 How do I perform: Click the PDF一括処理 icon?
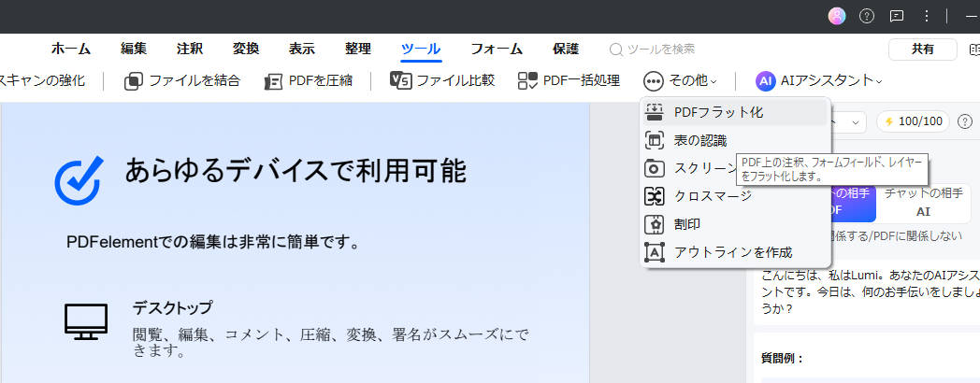pos(527,80)
